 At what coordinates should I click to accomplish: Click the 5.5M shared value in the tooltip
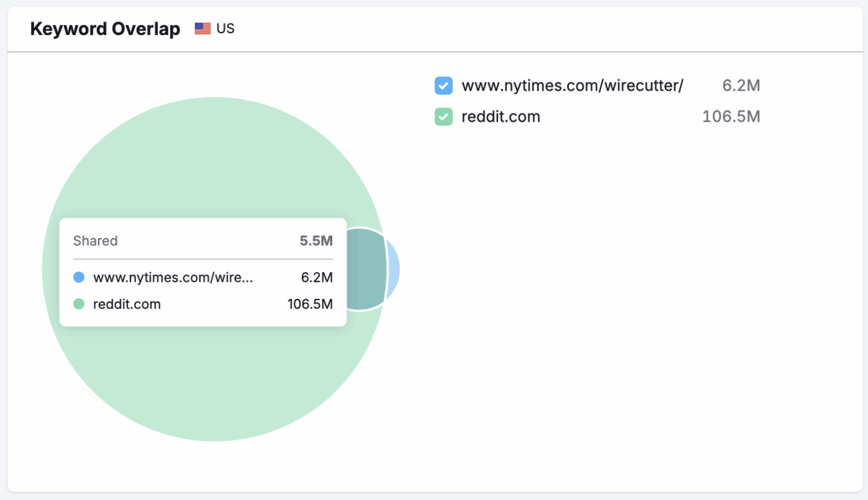click(316, 241)
